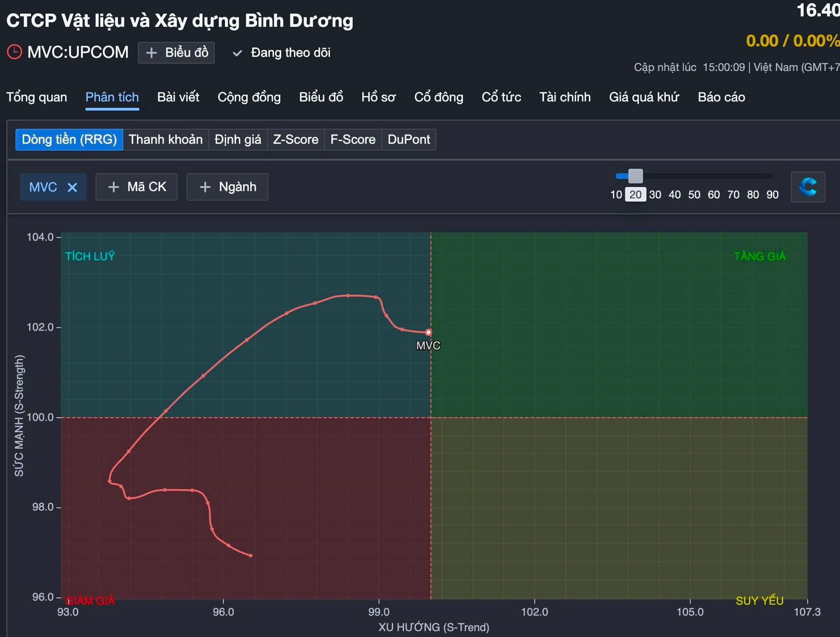
Task: Set the period to 50 on slider
Action: click(x=694, y=195)
